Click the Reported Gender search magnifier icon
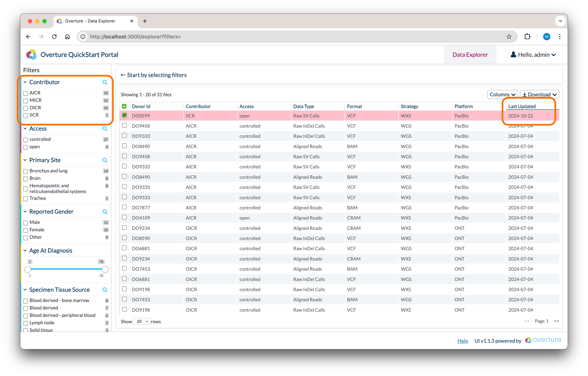 (x=105, y=212)
